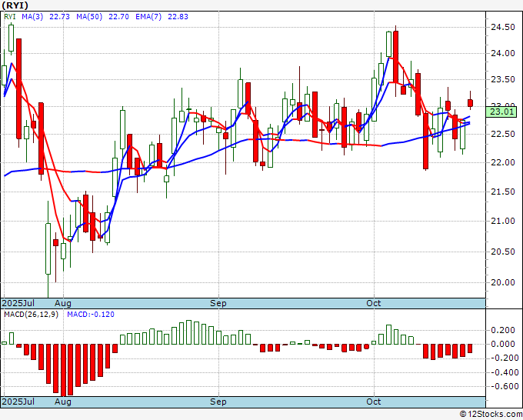Click the Aug label on MACD axis
The width and height of the screenshot is (523, 420).
pyautogui.click(x=63, y=402)
